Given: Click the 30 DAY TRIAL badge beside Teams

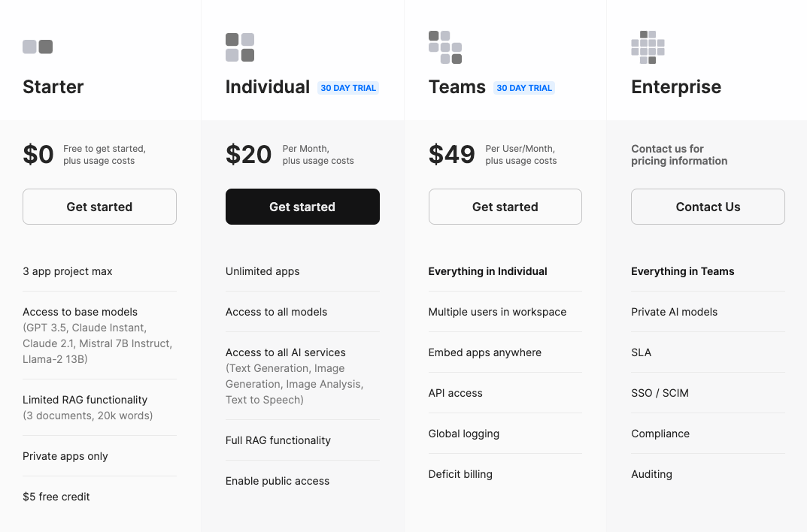Looking at the screenshot, I should pos(524,88).
